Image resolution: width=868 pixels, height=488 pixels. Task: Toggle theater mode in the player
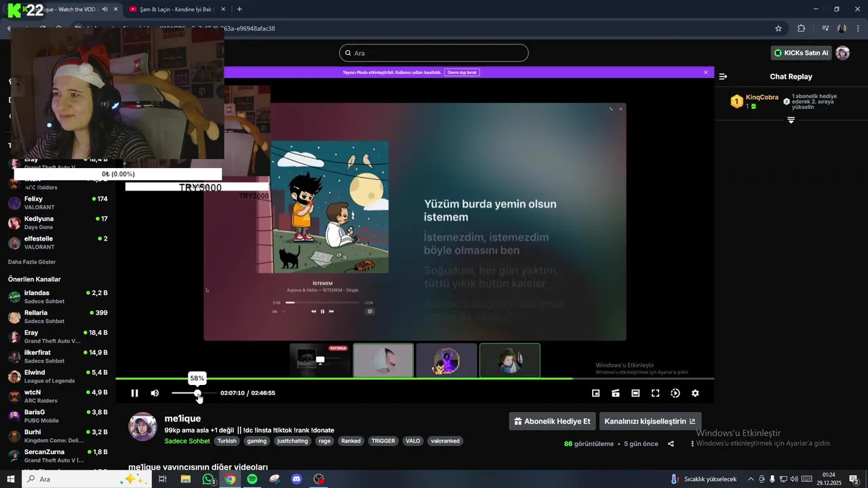coord(635,393)
